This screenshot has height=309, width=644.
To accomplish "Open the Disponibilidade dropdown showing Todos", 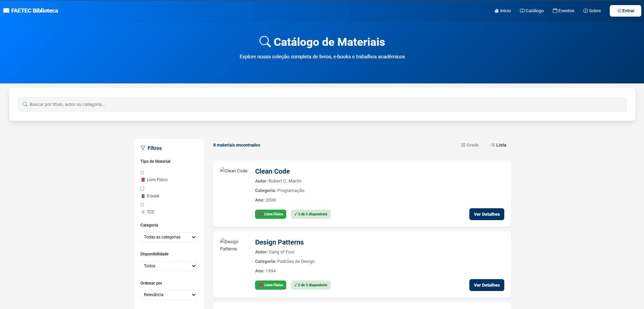I will (169, 266).
